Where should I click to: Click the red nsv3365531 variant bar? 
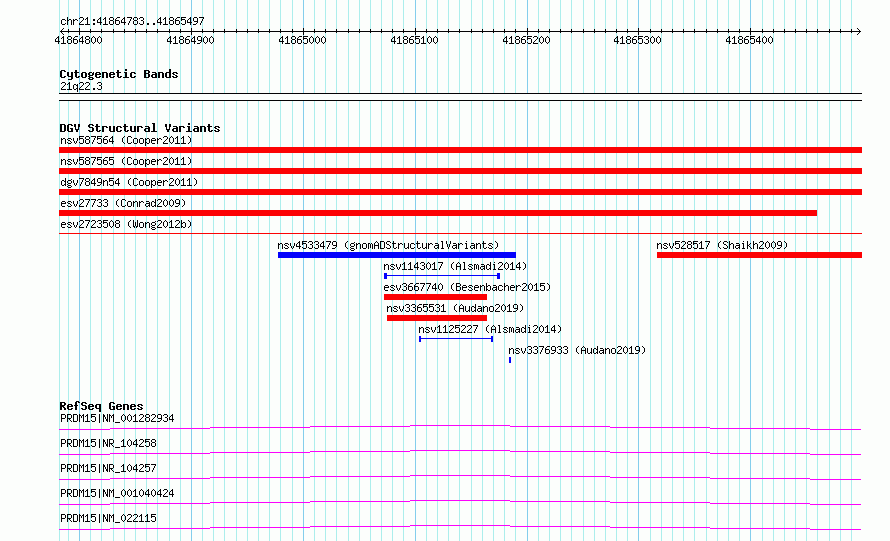click(437, 318)
